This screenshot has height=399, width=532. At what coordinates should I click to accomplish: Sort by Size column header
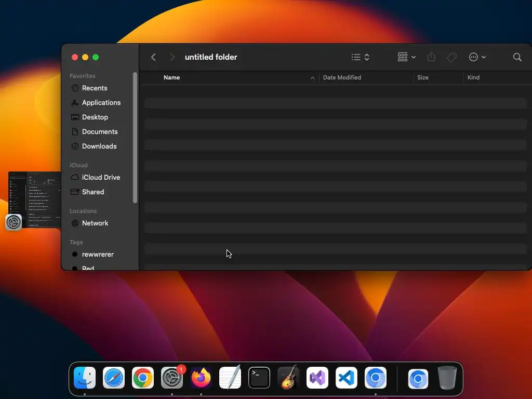coord(423,77)
